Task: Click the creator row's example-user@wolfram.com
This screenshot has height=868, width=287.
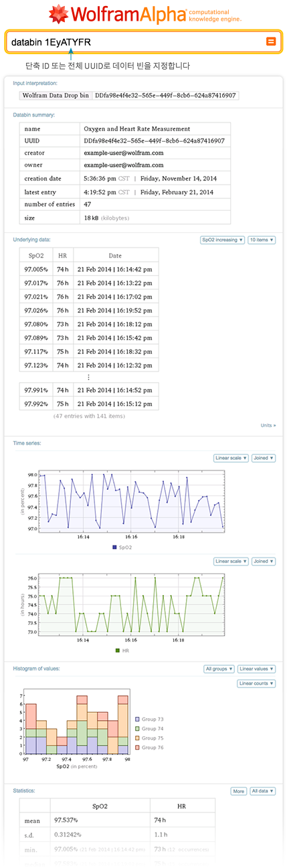Action: pyautogui.click(x=124, y=153)
